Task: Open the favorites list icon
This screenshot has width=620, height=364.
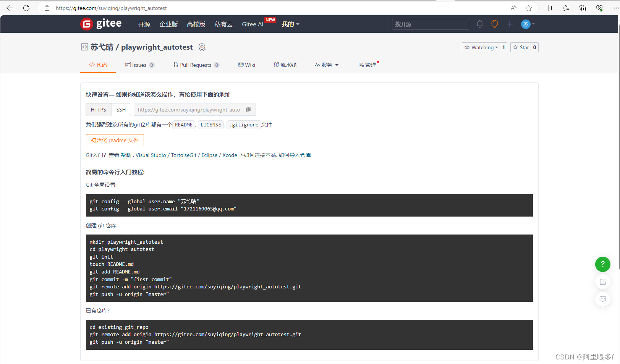Action: click(566, 8)
